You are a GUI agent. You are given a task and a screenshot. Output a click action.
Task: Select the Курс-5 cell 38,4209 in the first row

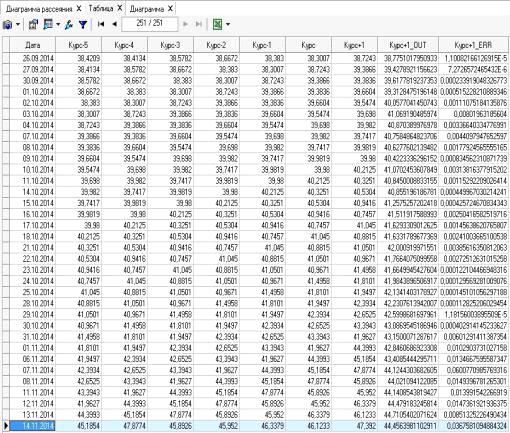coord(78,58)
